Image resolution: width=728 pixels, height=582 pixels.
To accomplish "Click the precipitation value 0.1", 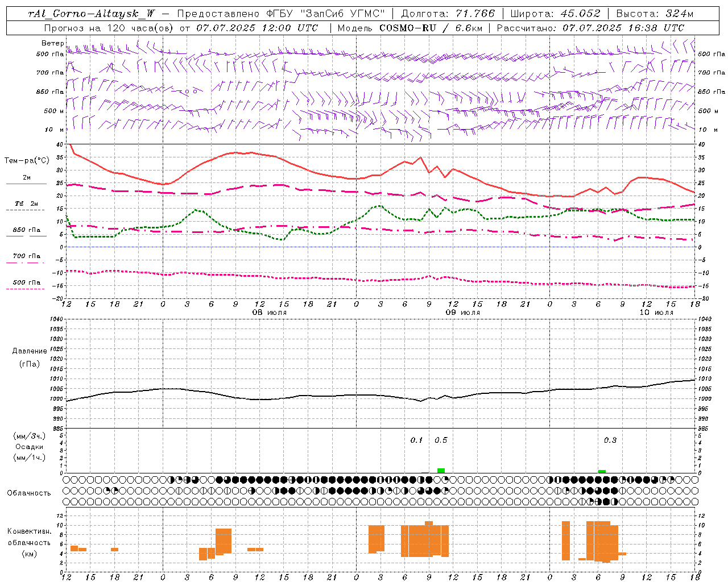I will [417, 440].
